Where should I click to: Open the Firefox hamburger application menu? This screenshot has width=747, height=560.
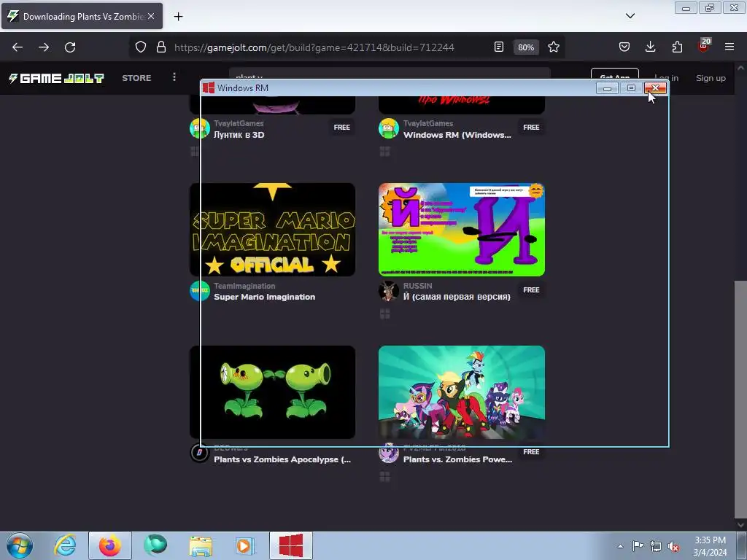(729, 47)
